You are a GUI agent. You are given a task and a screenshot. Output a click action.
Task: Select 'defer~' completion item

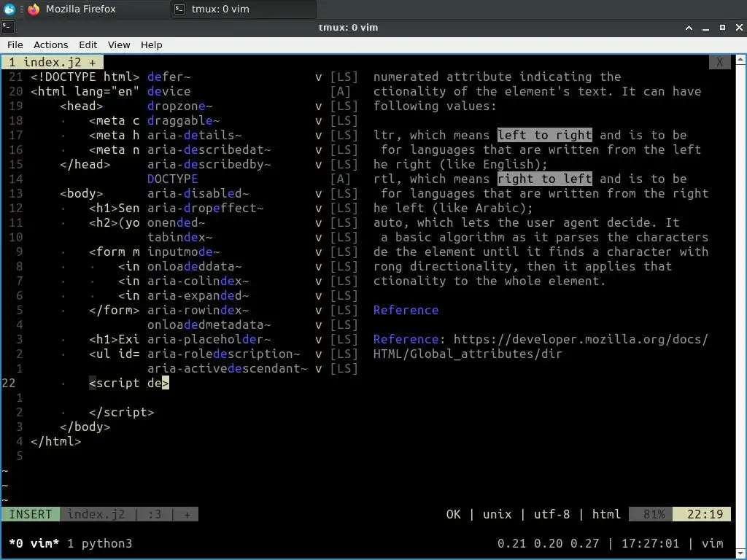coord(169,77)
